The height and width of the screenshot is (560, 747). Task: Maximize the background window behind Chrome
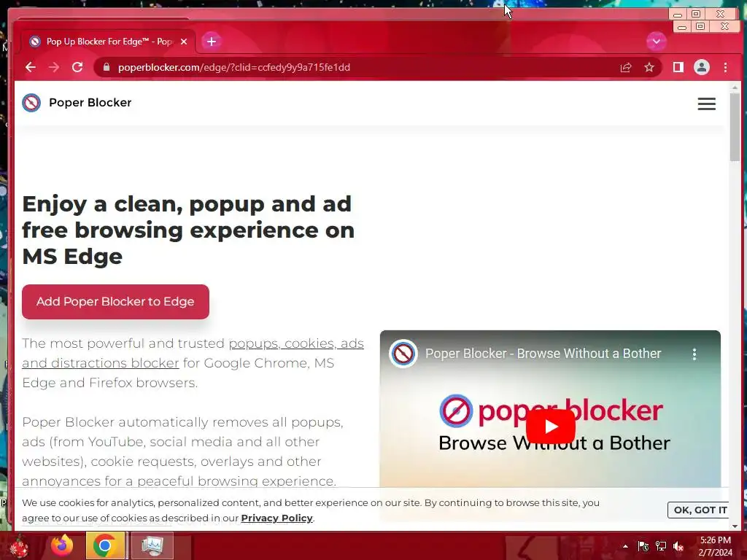point(695,14)
